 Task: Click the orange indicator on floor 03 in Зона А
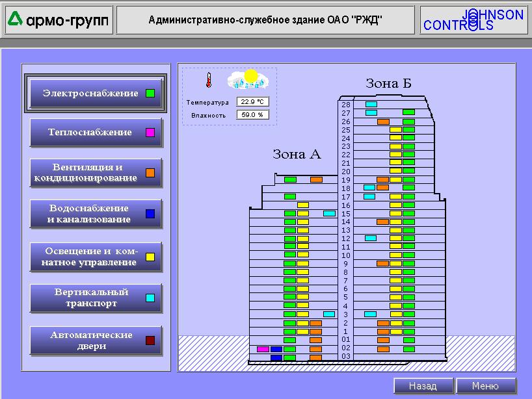[315, 357]
